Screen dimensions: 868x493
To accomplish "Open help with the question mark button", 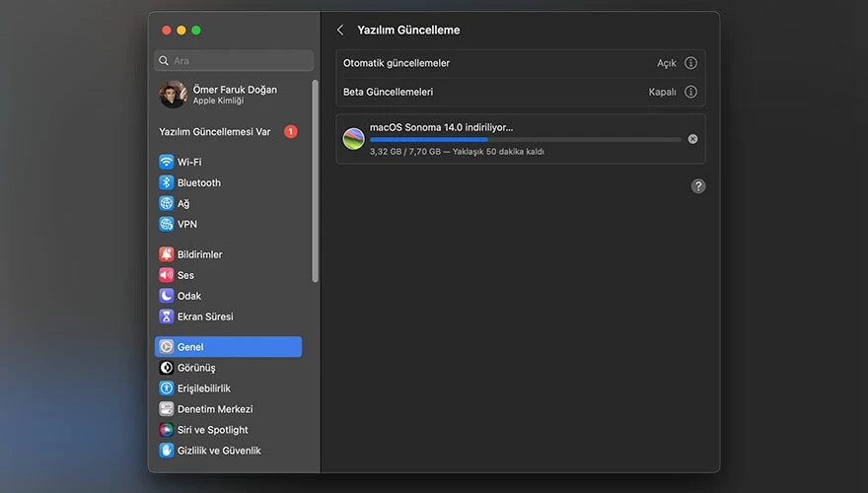I will click(x=698, y=186).
